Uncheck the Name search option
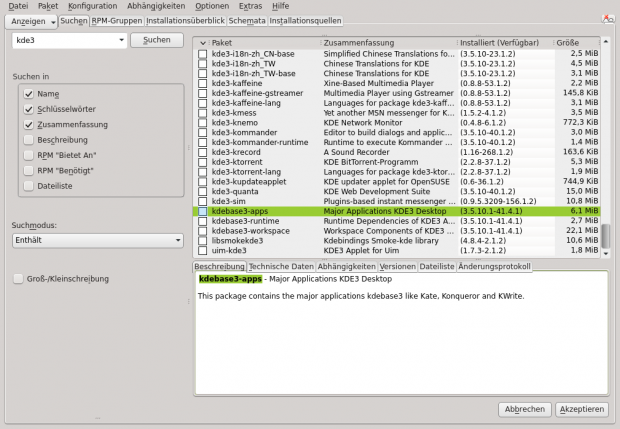Image resolution: width=620 pixels, height=429 pixels. coord(28,94)
